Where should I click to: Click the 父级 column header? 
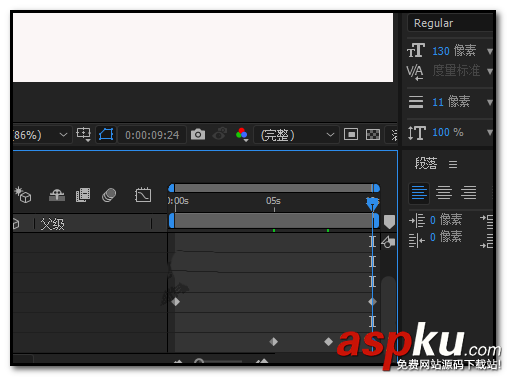click(52, 224)
